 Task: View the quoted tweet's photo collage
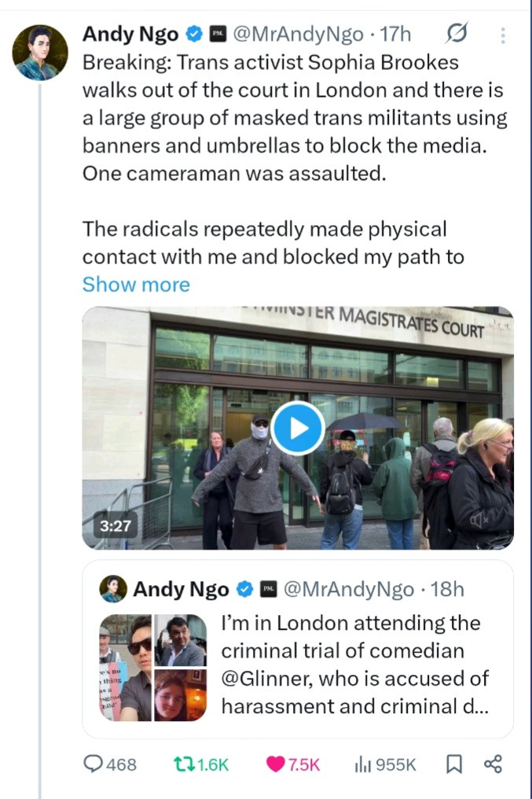pyautogui.click(x=153, y=667)
